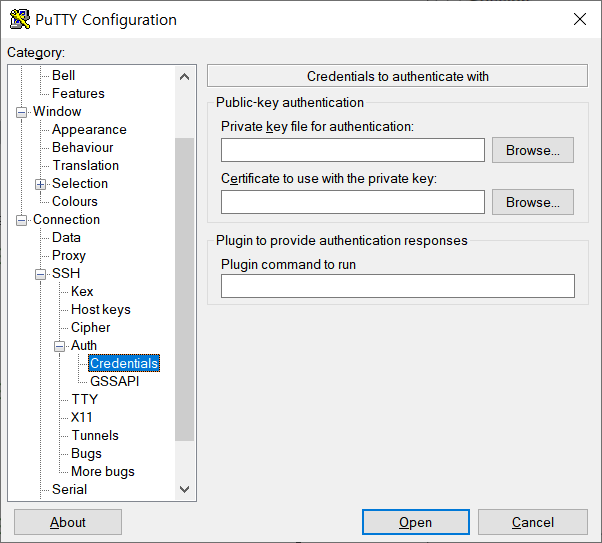The width and height of the screenshot is (602, 543).
Task: Open the Appearance settings
Action: (89, 129)
